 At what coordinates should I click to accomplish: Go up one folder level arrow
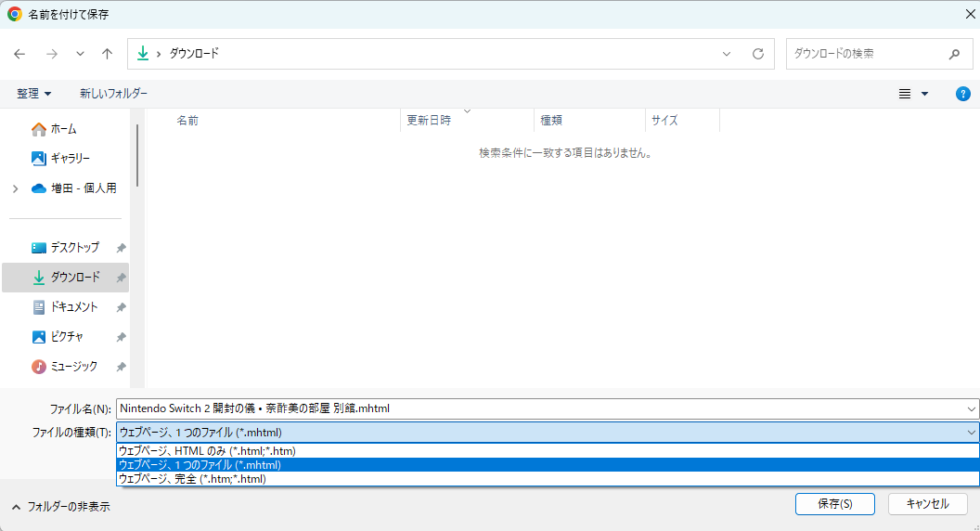point(107,54)
